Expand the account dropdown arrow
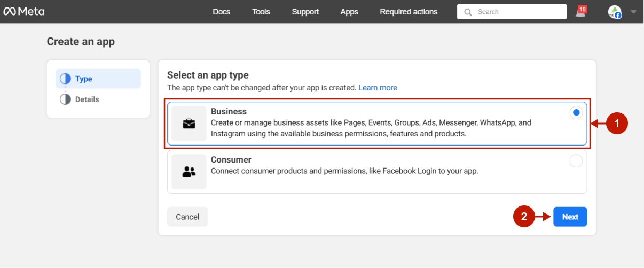The width and height of the screenshot is (644, 268). click(633, 12)
